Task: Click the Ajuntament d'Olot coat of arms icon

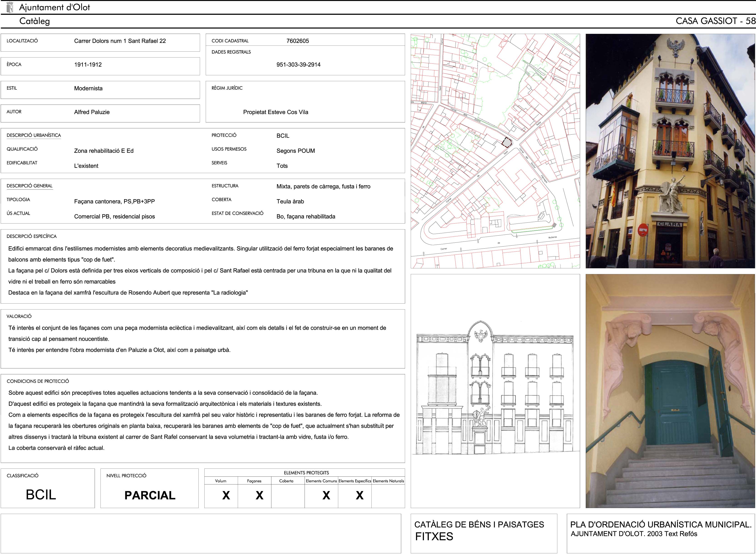Action: 10,7
